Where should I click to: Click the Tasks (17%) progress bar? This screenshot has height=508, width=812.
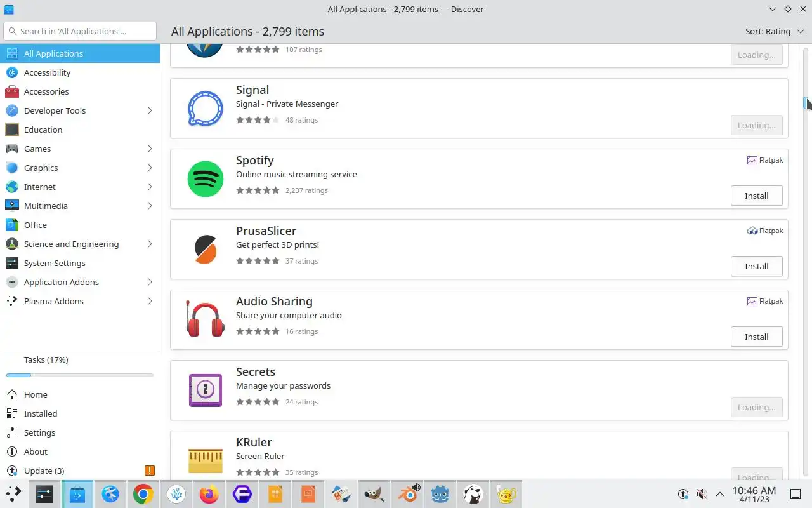click(80, 375)
